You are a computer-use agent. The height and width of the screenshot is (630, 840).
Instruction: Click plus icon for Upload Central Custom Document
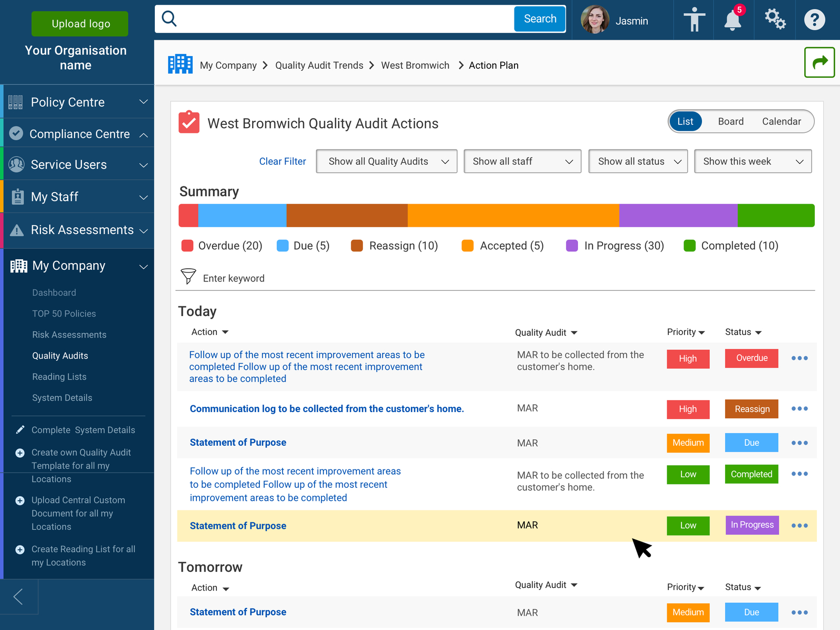[x=20, y=500]
